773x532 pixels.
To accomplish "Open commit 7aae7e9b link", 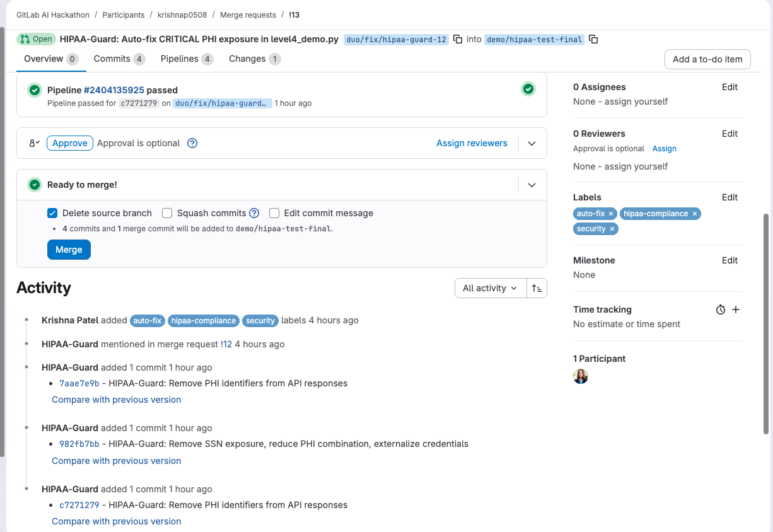I will click(x=79, y=383).
